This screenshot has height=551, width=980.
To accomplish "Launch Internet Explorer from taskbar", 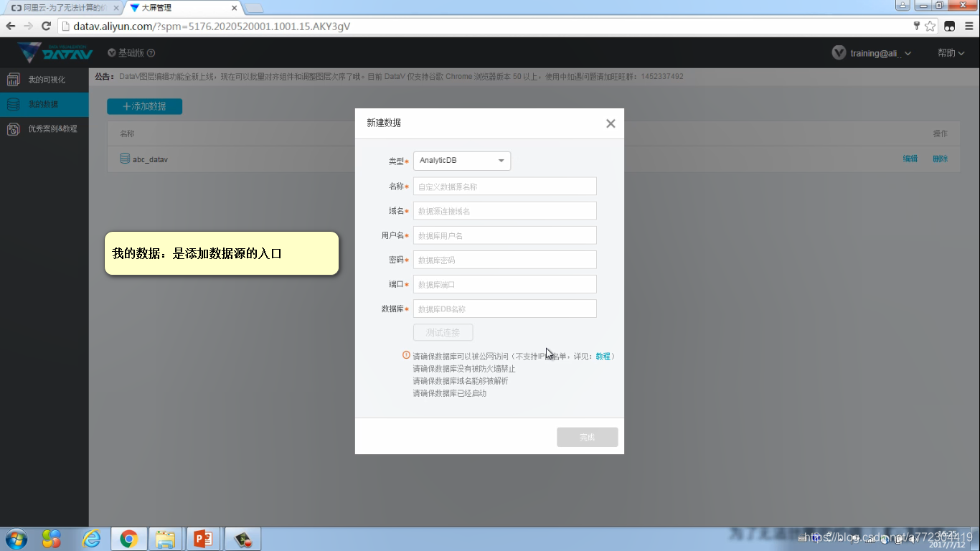I will (x=91, y=539).
